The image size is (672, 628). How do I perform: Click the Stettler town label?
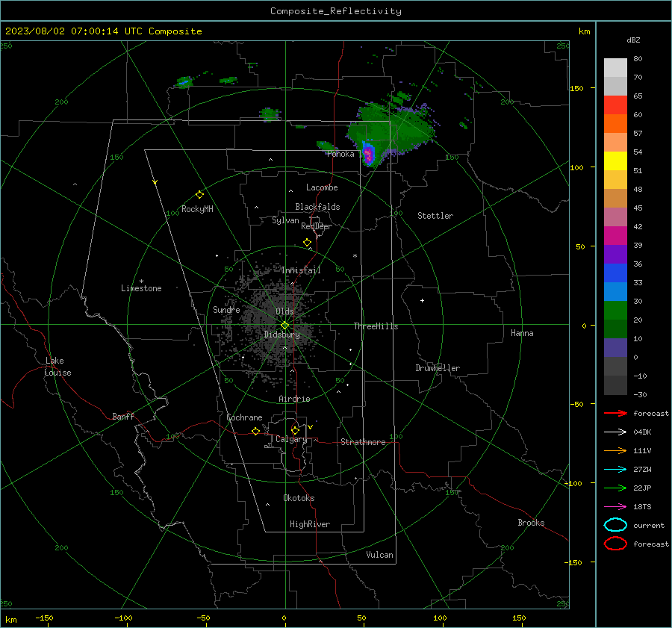point(435,216)
